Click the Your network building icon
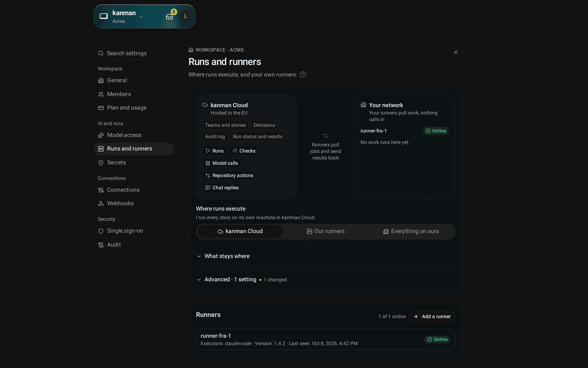588x368 pixels. click(363, 105)
